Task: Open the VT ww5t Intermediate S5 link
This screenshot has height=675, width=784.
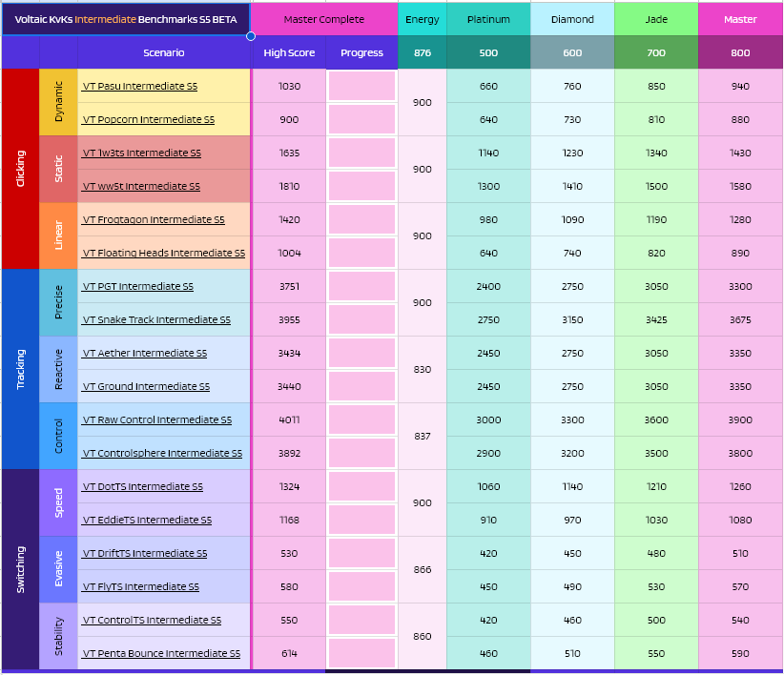Action: point(141,186)
